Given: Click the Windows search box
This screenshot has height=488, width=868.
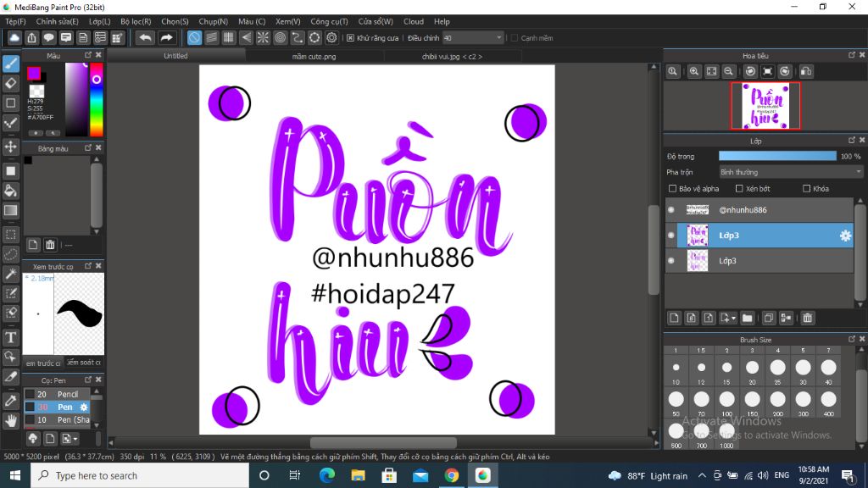Looking at the screenshot, I should 140,475.
